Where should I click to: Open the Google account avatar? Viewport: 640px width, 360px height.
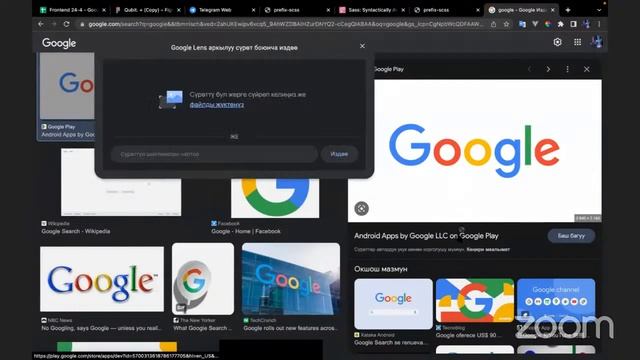pos(597,42)
